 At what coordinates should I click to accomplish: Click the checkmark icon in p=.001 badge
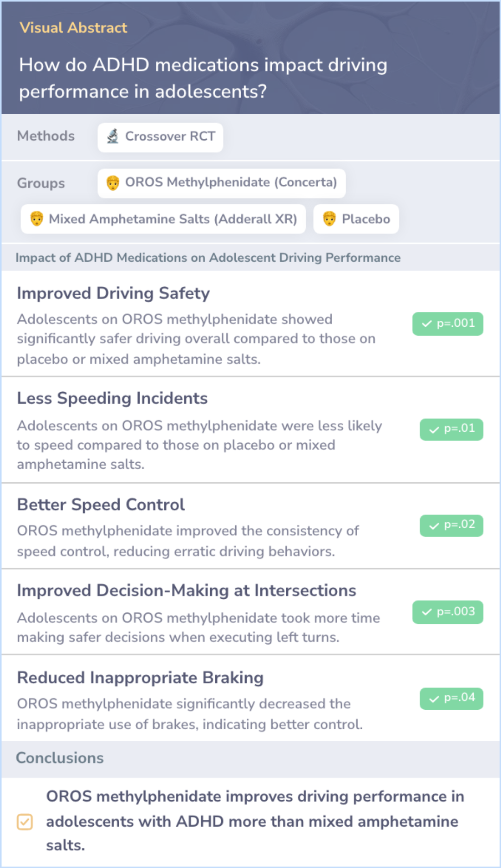(427, 324)
